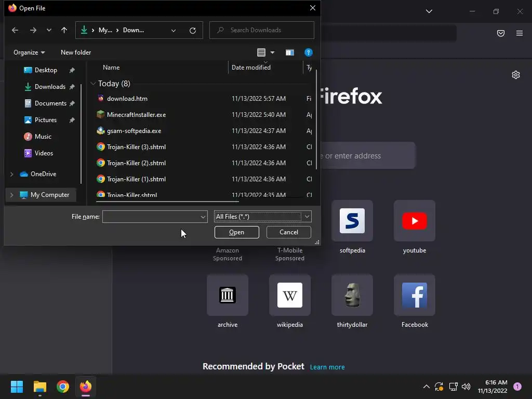Go up one folder level

[64, 30]
